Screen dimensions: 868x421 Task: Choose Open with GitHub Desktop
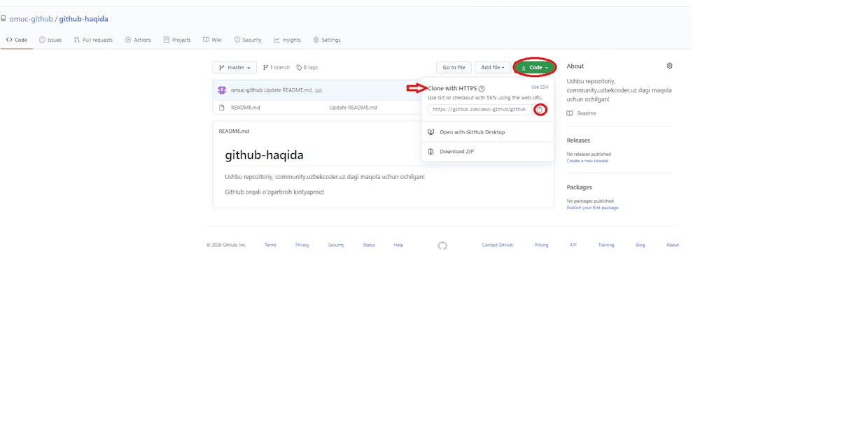472,132
